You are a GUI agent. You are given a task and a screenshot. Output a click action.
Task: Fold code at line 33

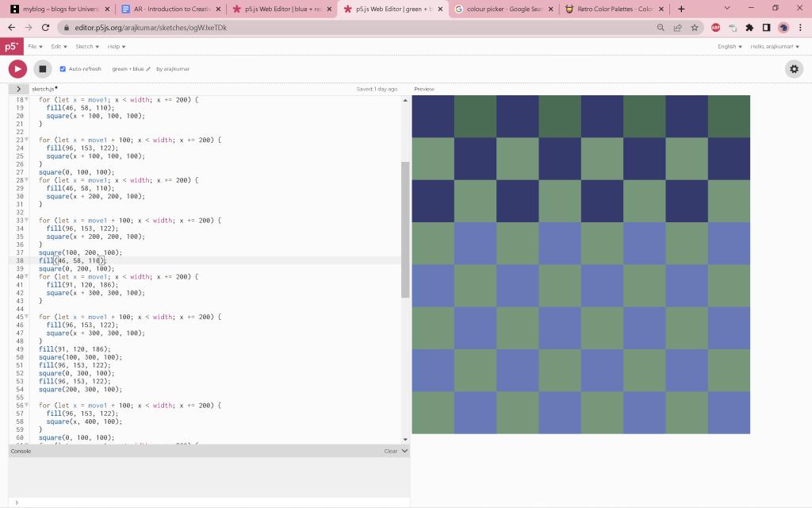click(26, 221)
